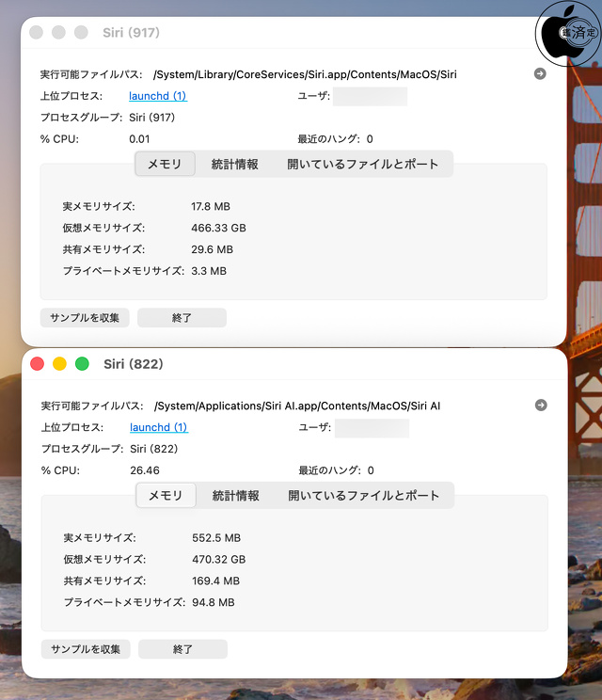The width and height of the screenshot is (602, 700).
Task: Select メモリ tab in Siri (822) window
Action: [166, 495]
